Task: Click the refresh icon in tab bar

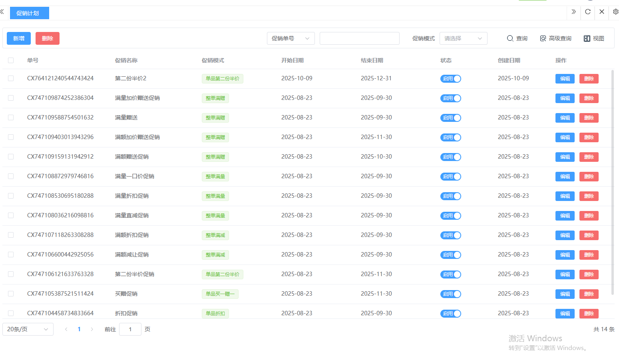Action: tap(587, 12)
